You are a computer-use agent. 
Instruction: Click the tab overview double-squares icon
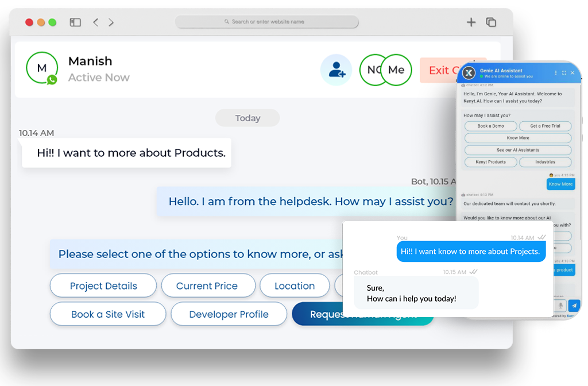tap(492, 22)
